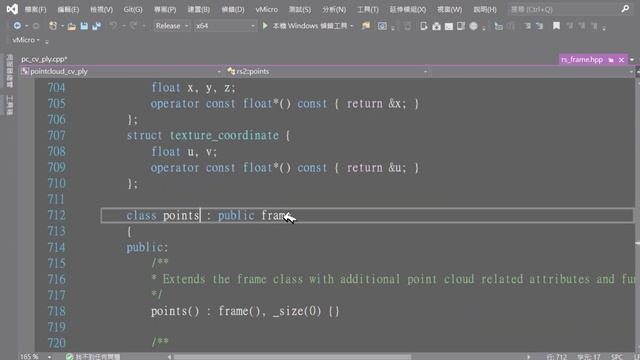Click the search magnifier icon
Screen dimensions: 640x360
point(625,9)
